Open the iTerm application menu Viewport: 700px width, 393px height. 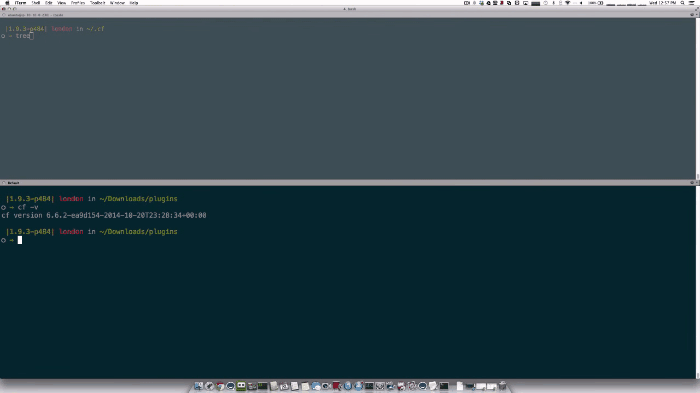point(21,3)
